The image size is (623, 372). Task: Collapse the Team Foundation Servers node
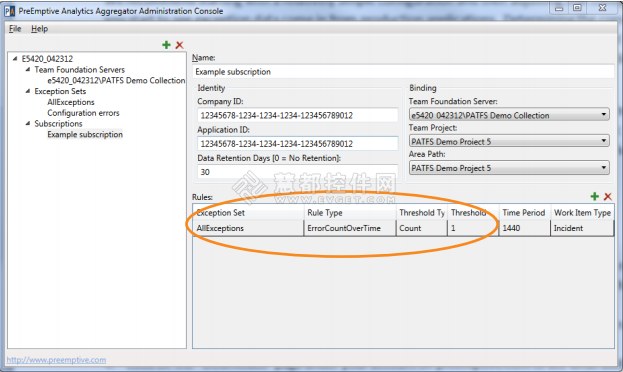click(27, 69)
